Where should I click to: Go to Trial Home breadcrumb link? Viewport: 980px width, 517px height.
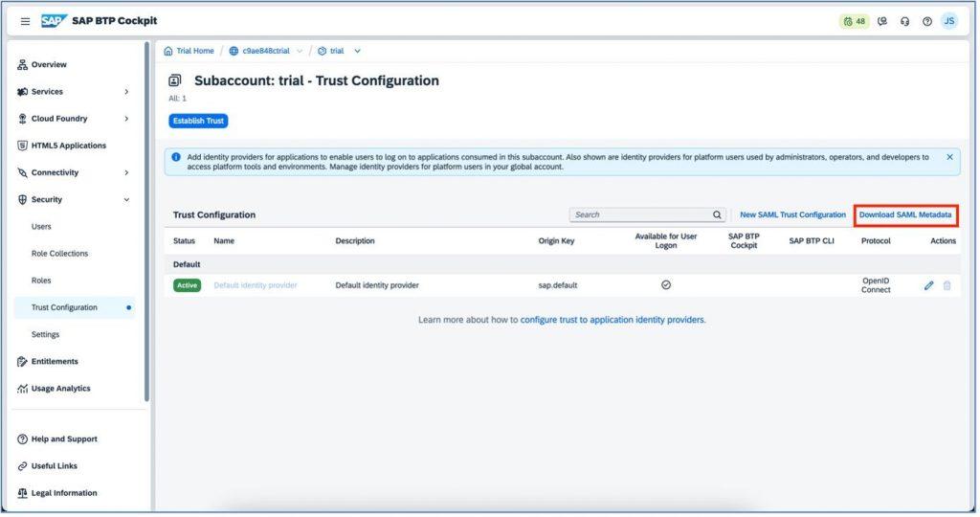(x=195, y=52)
